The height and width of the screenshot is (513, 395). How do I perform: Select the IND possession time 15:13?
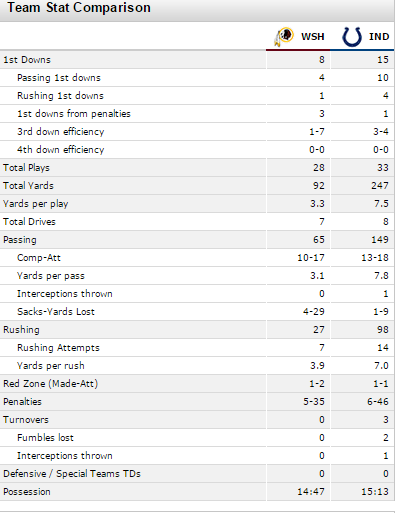pyautogui.click(x=375, y=492)
